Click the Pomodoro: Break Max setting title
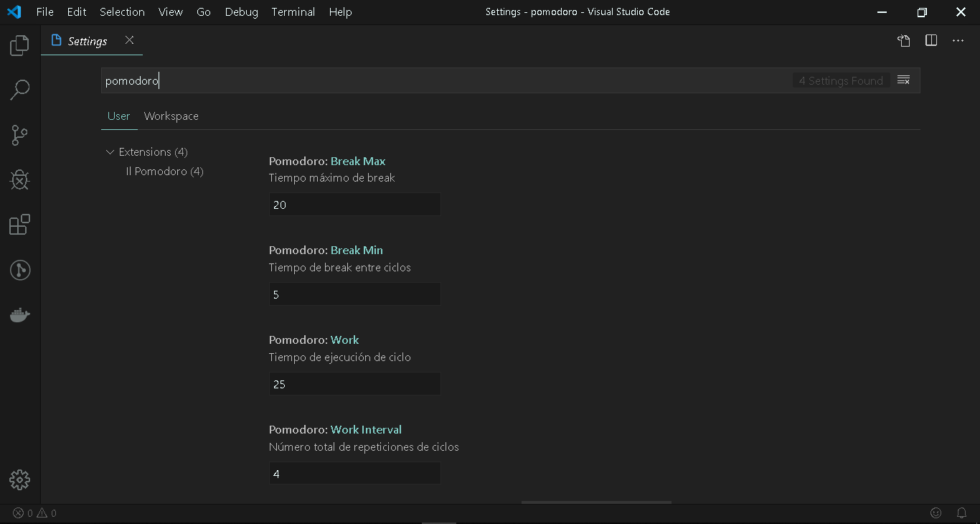Image resolution: width=980 pixels, height=524 pixels. pyautogui.click(x=327, y=161)
